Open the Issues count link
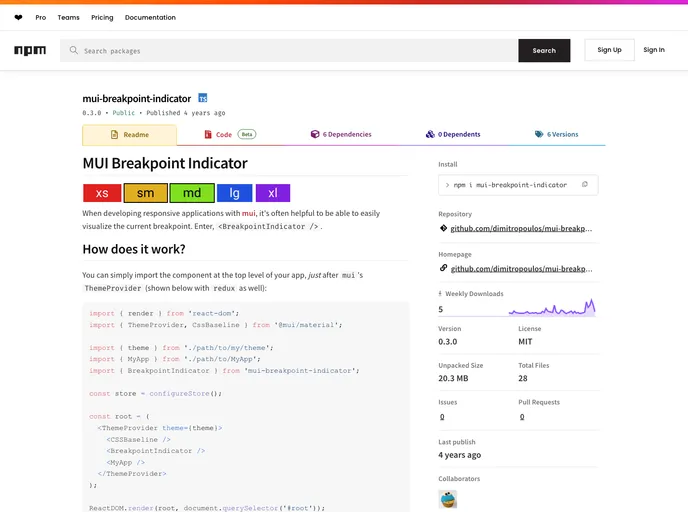This screenshot has width=688, height=512. click(442, 417)
